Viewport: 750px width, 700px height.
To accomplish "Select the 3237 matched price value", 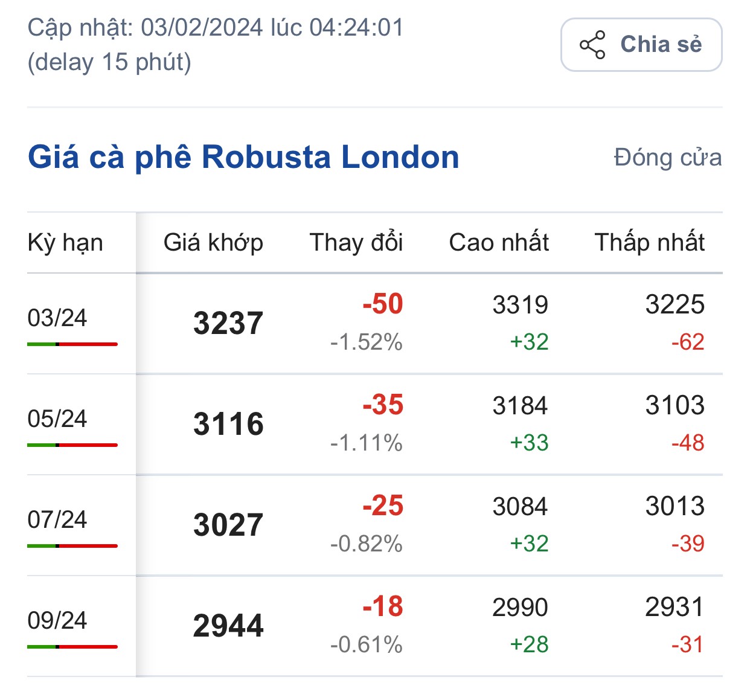I will tap(229, 322).
